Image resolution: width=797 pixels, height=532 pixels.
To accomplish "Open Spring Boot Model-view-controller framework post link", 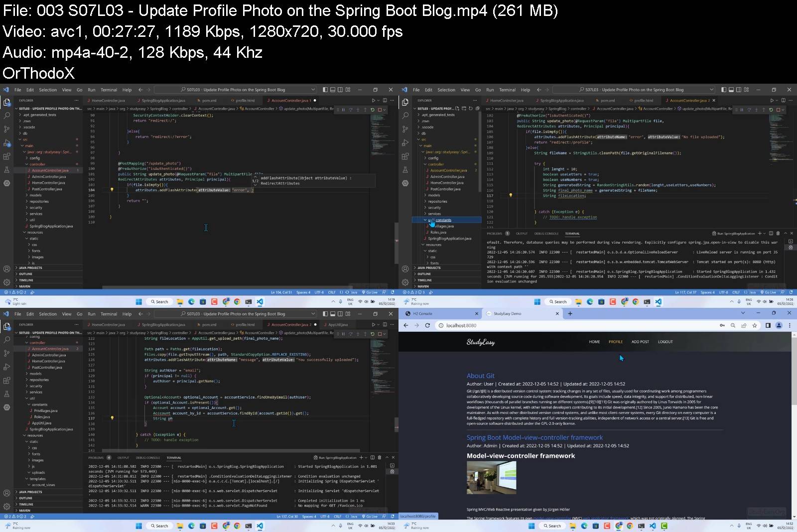I will [x=534, y=437].
